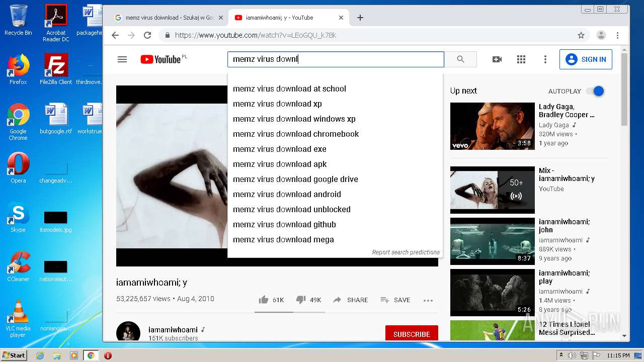Select the Opera desktop icon
The height and width of the screenshot is (362, 644).
click(18, 168)
